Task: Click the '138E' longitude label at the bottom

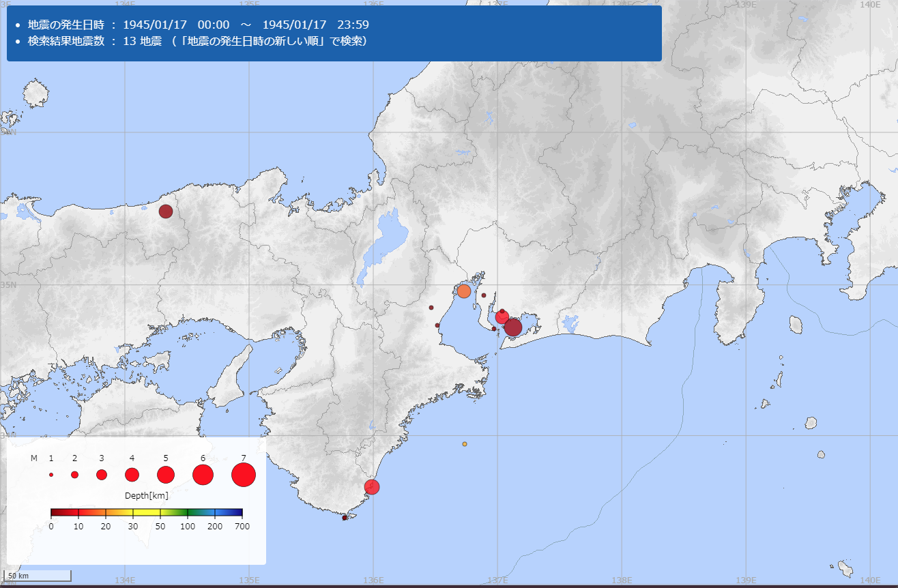Action: click(x=622, y=581)
